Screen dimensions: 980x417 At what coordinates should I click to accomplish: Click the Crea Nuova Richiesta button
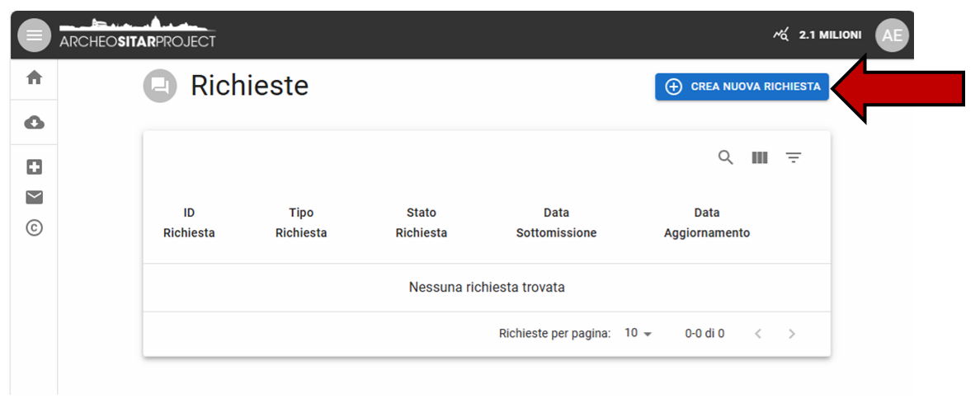(742, 87)
